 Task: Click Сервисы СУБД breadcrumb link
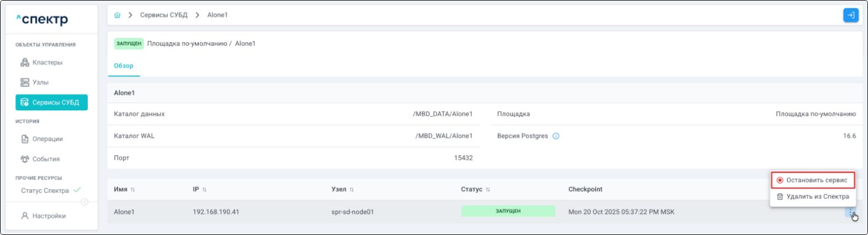(x=164, y=15)
